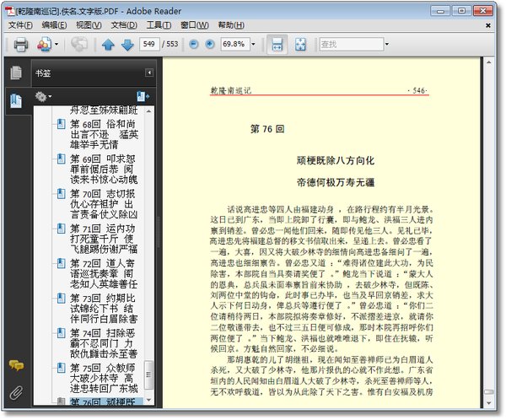The height and width of the screenshot is (420, 506).
Task: Open the Comments panel icon
Action: (16, 365)
